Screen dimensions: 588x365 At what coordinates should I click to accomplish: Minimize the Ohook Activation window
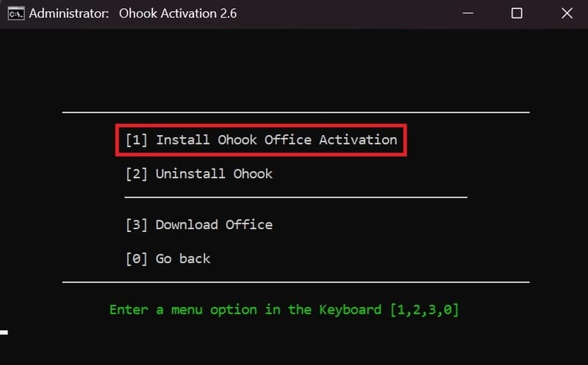point(467,13)
